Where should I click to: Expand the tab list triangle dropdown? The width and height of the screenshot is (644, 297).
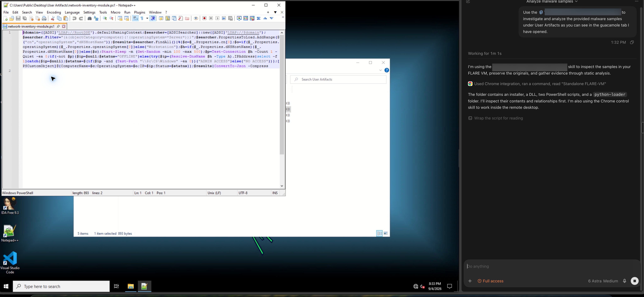[275, 12]
